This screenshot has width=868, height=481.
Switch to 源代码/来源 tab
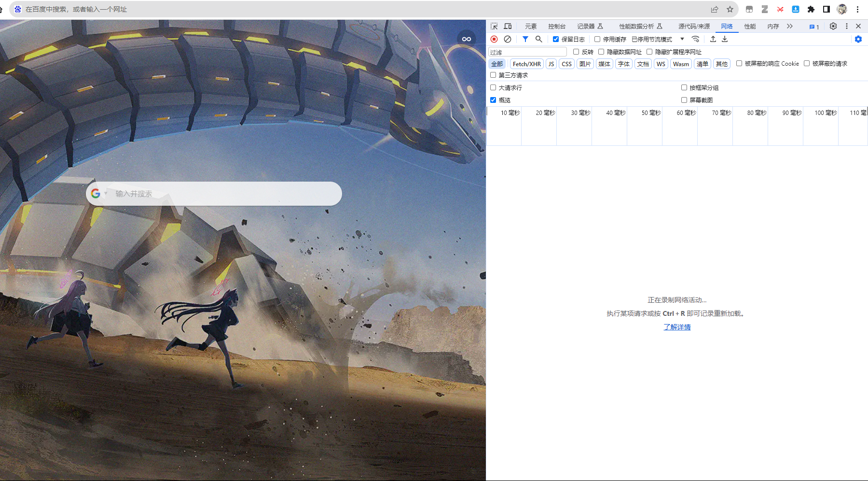tap(694, 26)
